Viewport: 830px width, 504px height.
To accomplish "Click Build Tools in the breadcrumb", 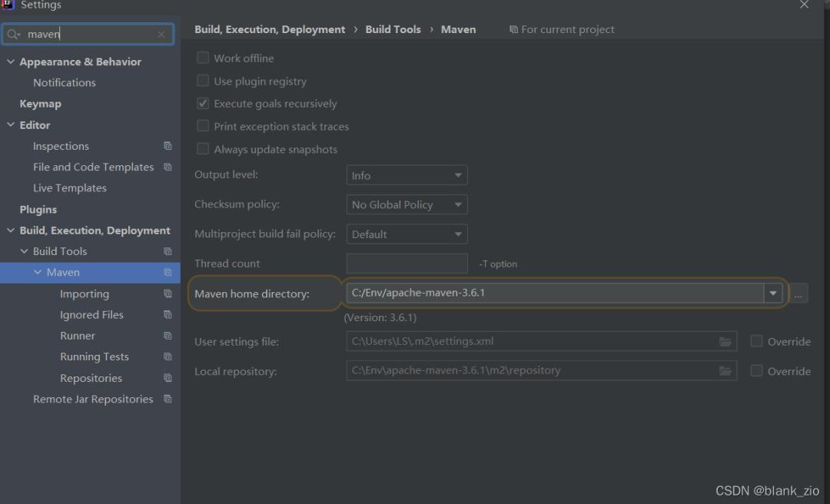I will (393, 29).
